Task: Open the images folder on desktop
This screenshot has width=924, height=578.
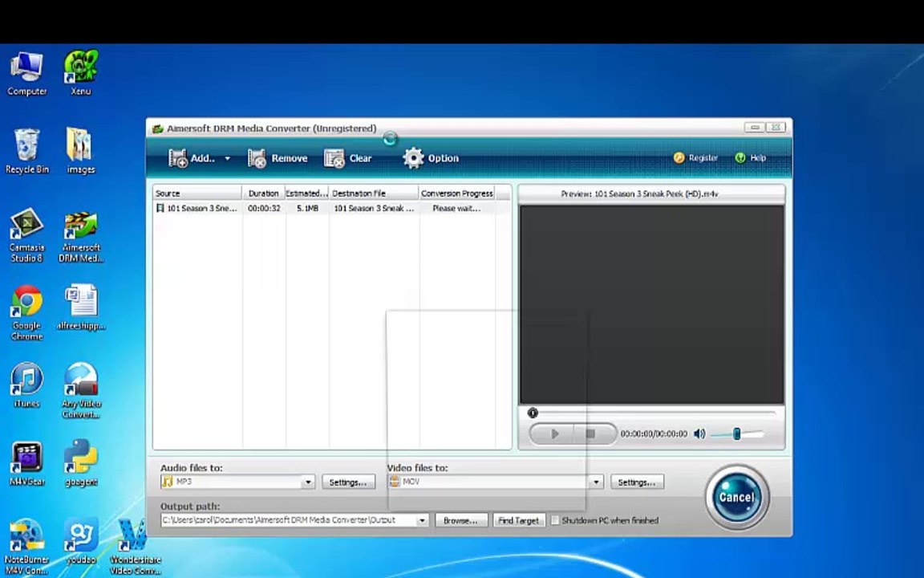Action: (81, 151)
